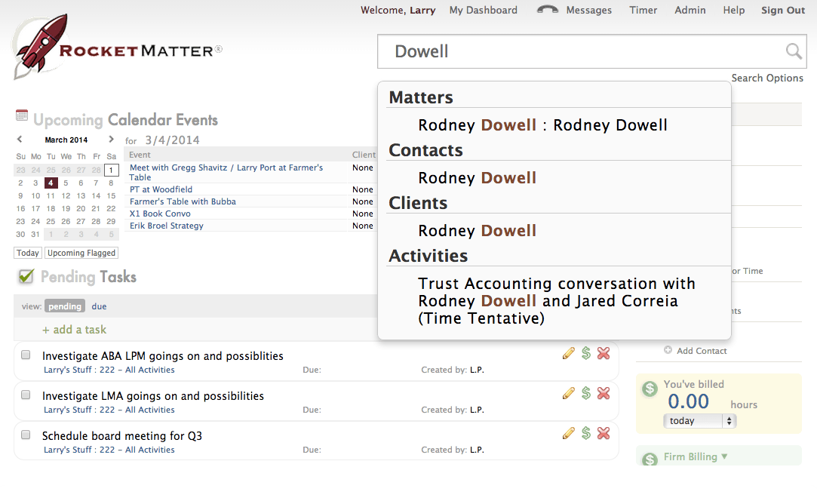Screen dimensions: 817x504
Task: Open the Help menu item
Action: [733, 10]
